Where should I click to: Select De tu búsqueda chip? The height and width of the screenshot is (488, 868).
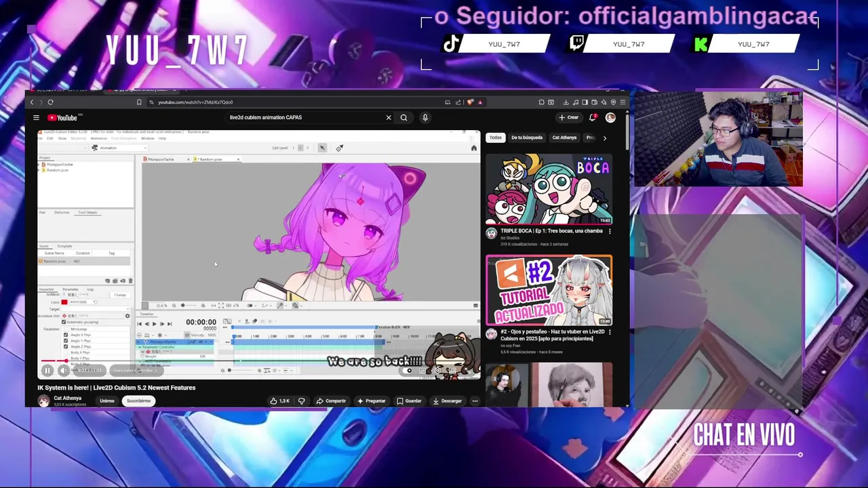(527, 138)
